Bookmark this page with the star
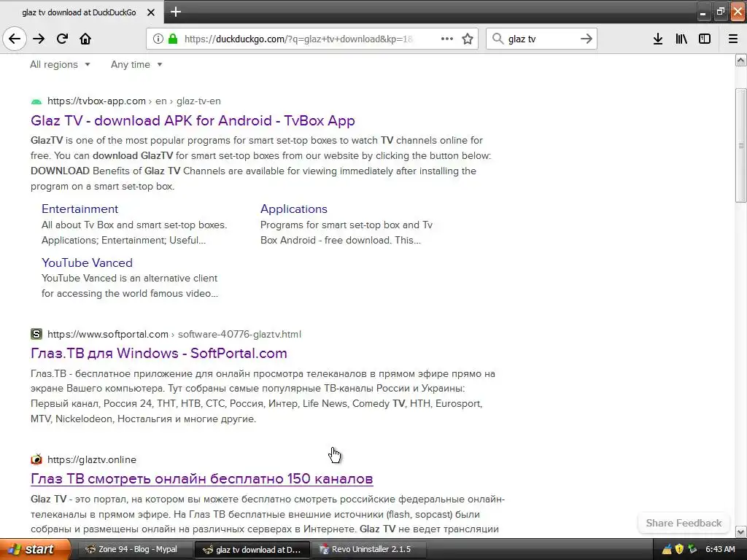This screenshot has width=747, height=560. coord(468,39)
